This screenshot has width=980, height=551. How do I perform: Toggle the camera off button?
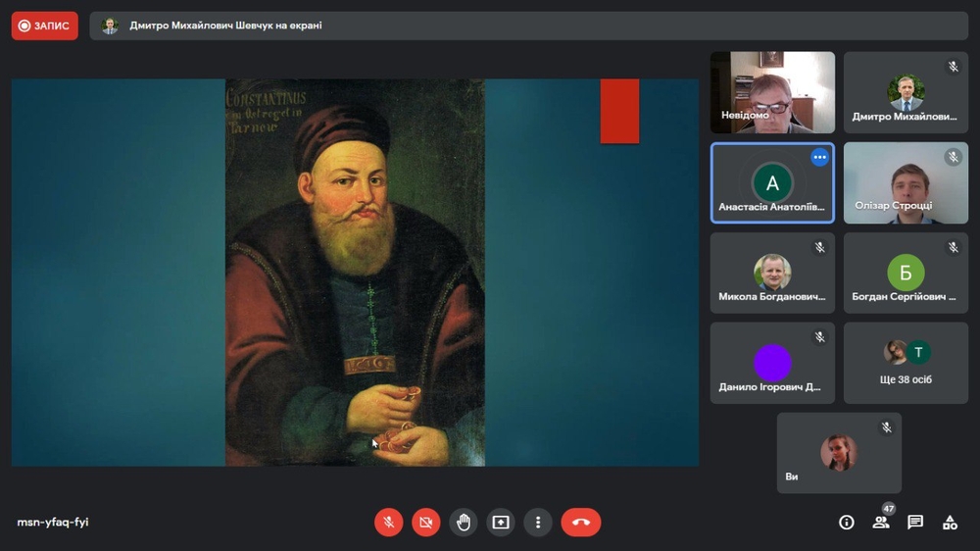[x=425, y=523]
